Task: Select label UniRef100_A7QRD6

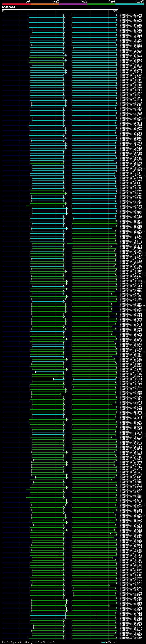Action: point(131,228)
